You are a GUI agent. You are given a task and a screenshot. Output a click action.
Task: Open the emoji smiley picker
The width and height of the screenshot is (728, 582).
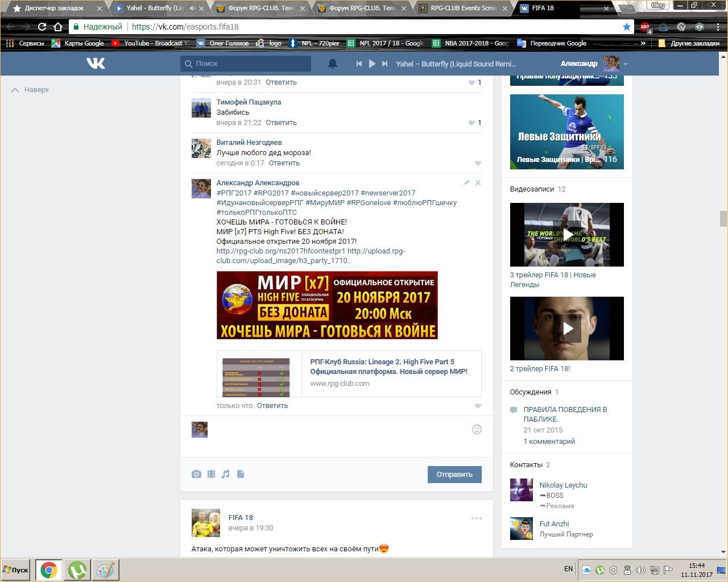point(477,430)
